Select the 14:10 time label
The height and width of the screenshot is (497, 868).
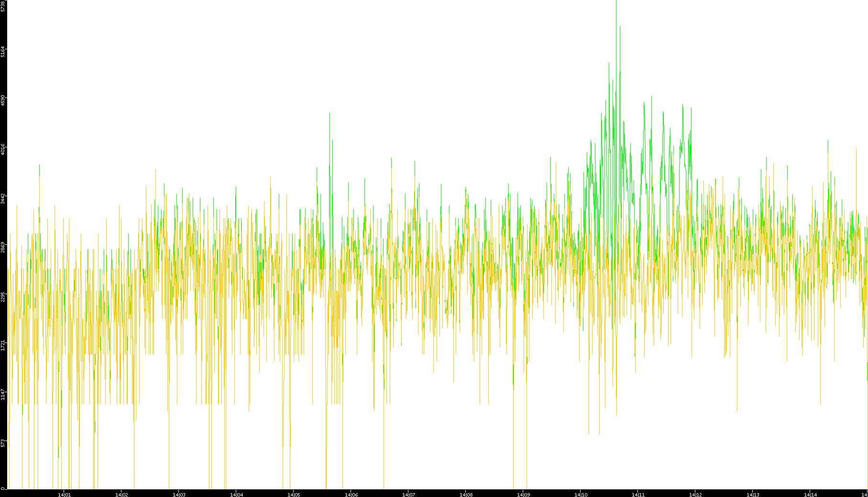click(x=581, y=495)
